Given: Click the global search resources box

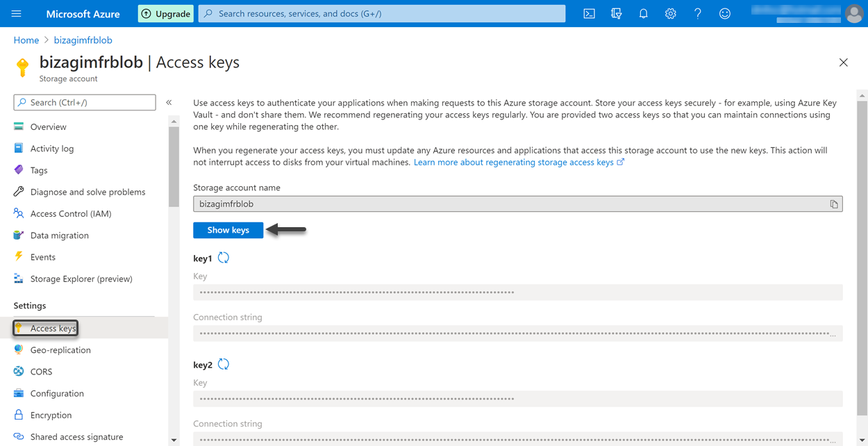Looking at the screenshot, I should 382,13.
